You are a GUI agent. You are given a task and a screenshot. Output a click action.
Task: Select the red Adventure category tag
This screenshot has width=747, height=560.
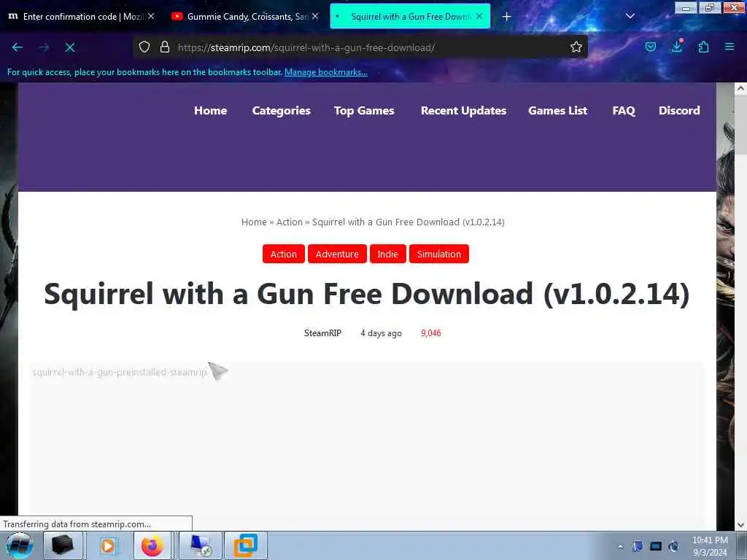(337, 254)
